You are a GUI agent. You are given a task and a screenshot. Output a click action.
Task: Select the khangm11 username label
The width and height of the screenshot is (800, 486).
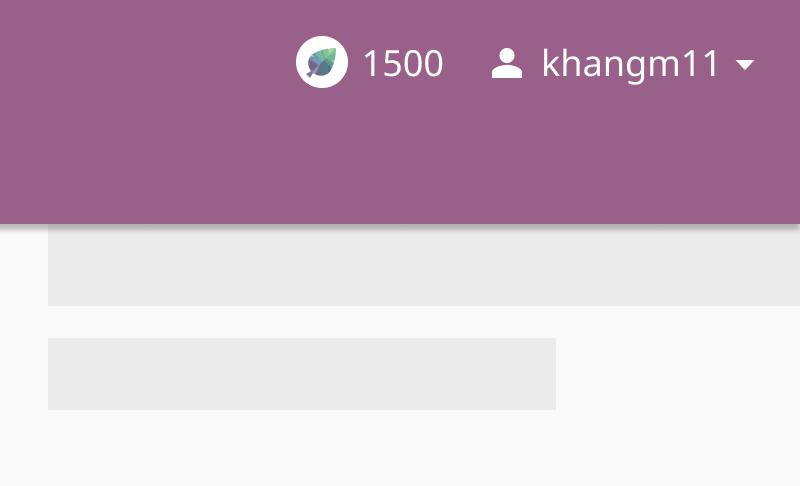coord(630,64)
